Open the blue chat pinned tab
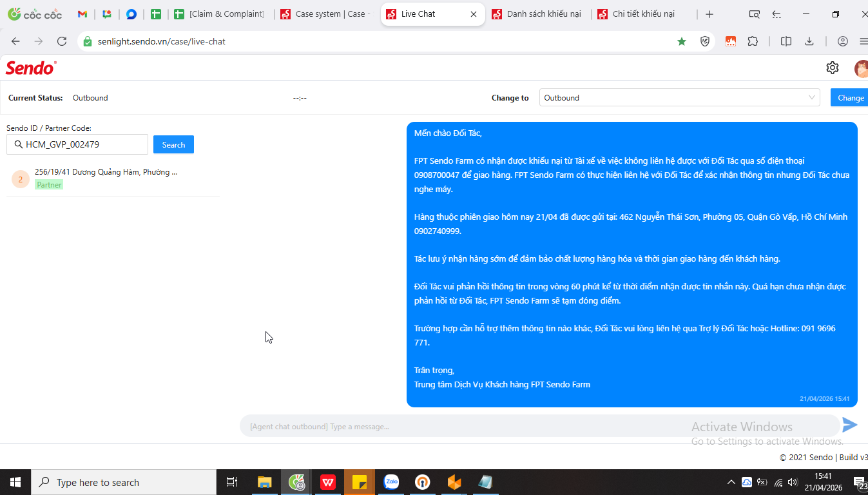Image resolution: width=868 pixels, height=495 pixels. click(x=131, y=14)
